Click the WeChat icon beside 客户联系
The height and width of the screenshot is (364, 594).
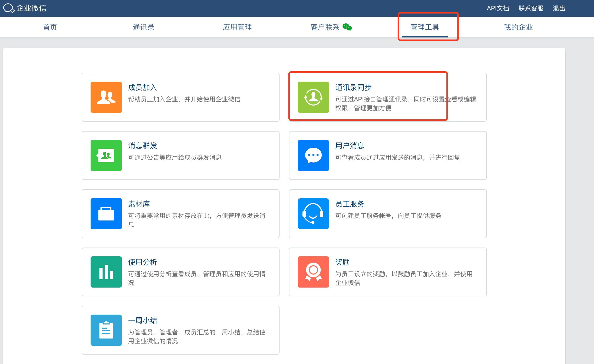[x=347, y=27]
